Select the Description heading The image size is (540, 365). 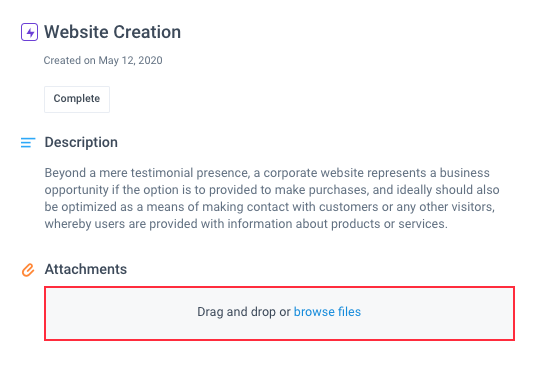[x=81, y=142]
